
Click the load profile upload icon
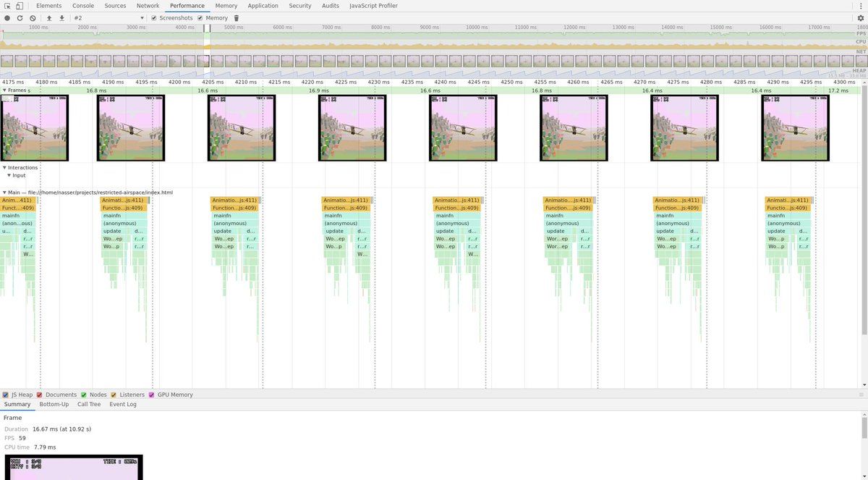coord(49,18)
